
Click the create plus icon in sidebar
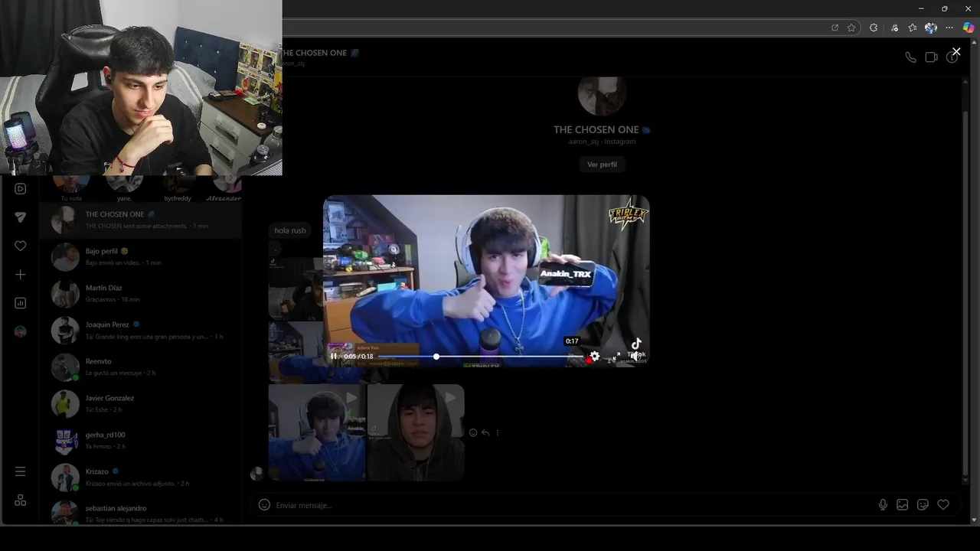point(21,275)
